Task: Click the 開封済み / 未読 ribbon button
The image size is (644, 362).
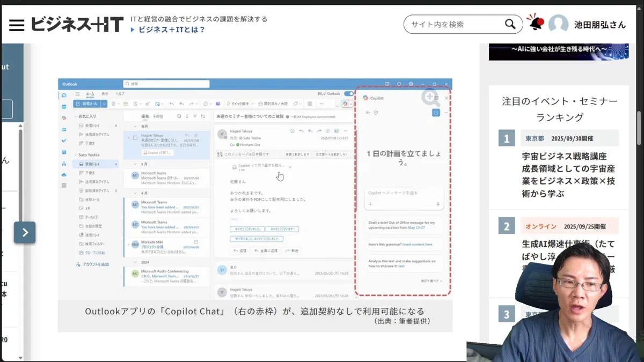Action: 273,104
